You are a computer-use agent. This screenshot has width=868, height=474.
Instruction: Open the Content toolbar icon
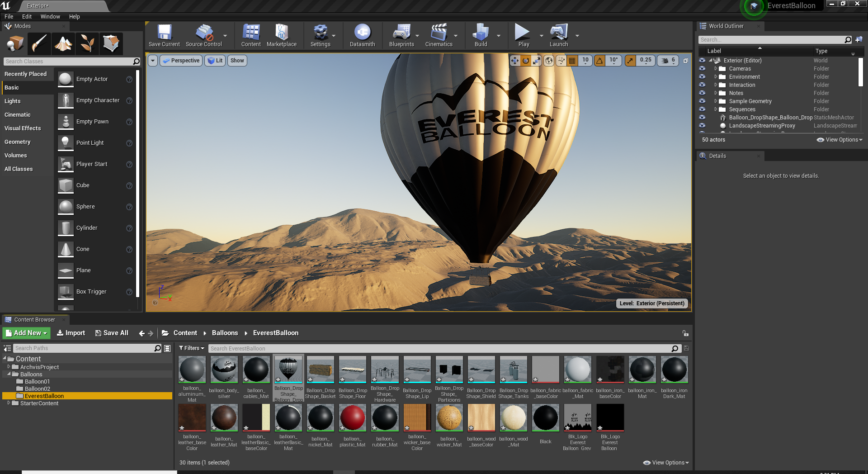click(x=251, y=35)
